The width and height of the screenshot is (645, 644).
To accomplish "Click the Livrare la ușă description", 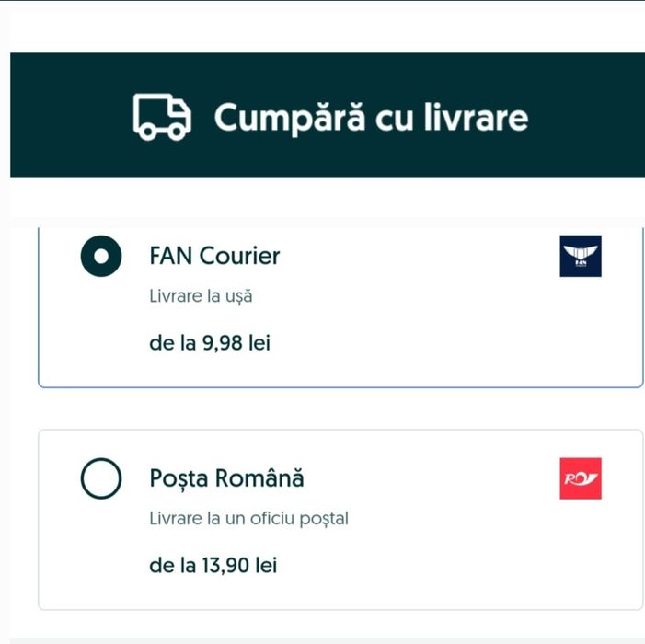I will point(201,297).
